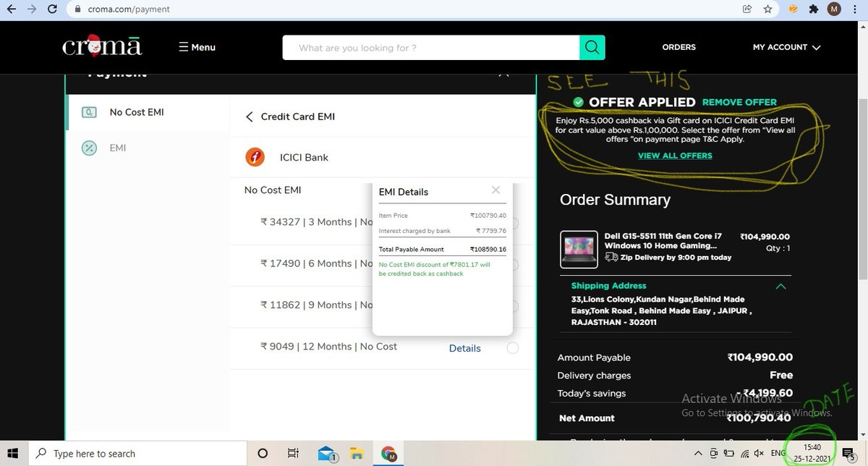Screen dimensions: 868x466
Task: Click the 'Interest charged by bank' line
Action: coord(443,231)
